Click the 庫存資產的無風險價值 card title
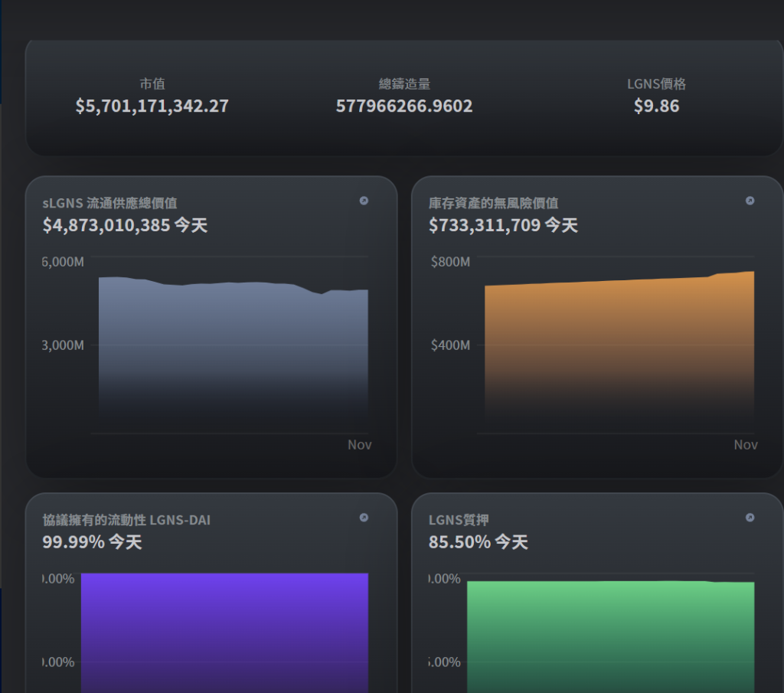The image size is (784, 693). [493, 204]
